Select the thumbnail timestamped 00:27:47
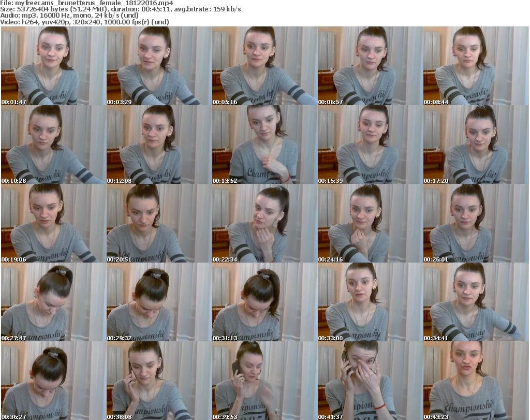Viewport: 530px width, 420px height. (x=53, y=302)
